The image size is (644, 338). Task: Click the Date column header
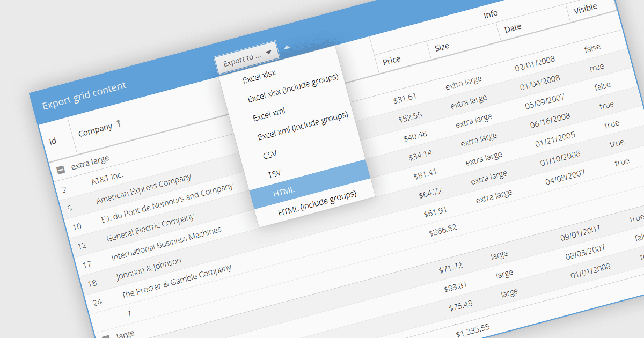513,28
